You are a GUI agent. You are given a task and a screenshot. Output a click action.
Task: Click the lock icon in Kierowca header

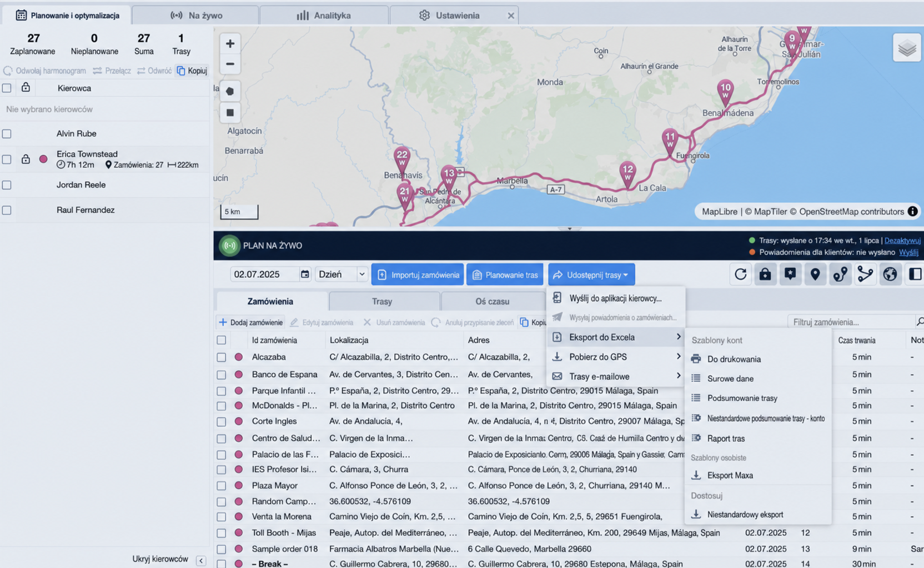point(26,87)
